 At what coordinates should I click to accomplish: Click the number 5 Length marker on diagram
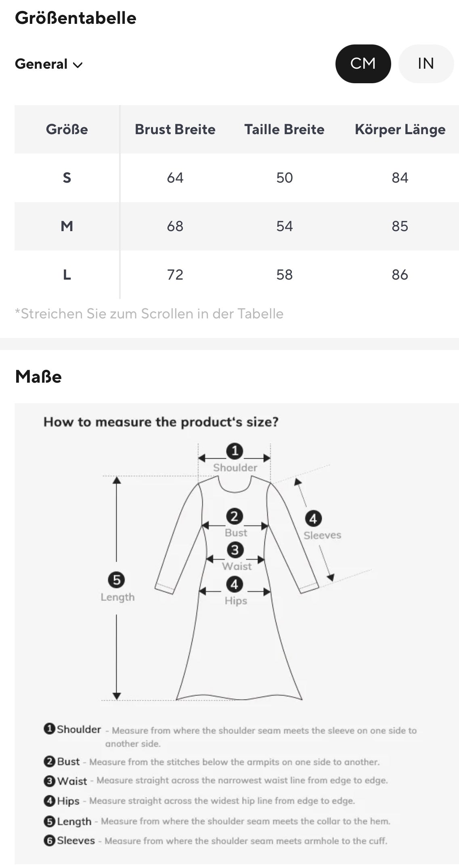click(116, 580)
